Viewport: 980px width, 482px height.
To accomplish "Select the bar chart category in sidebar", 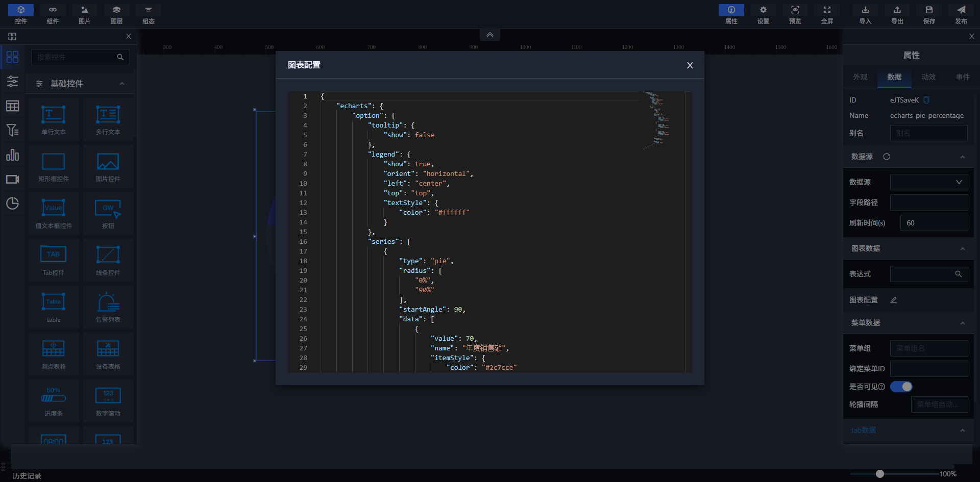I will pos(12,155).
